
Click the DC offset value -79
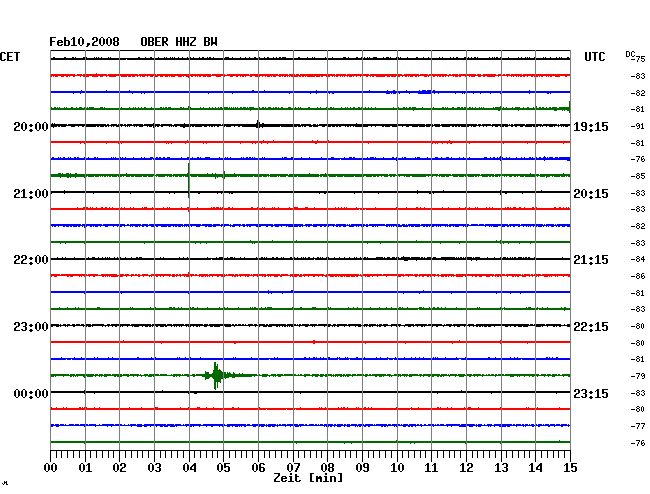click(638, 376)
